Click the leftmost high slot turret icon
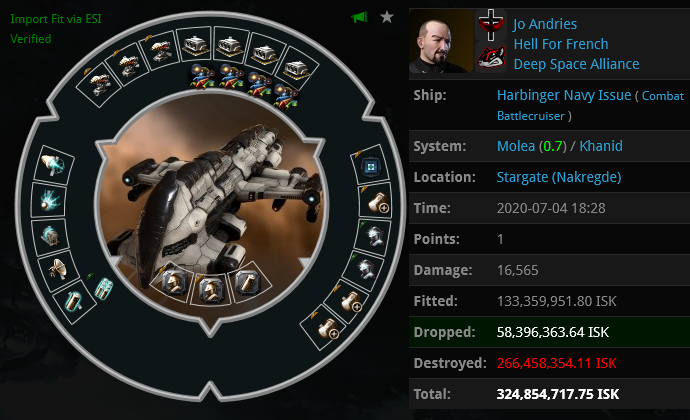Image resolution: width=690 pixels, height=420 pixels. 99,84
